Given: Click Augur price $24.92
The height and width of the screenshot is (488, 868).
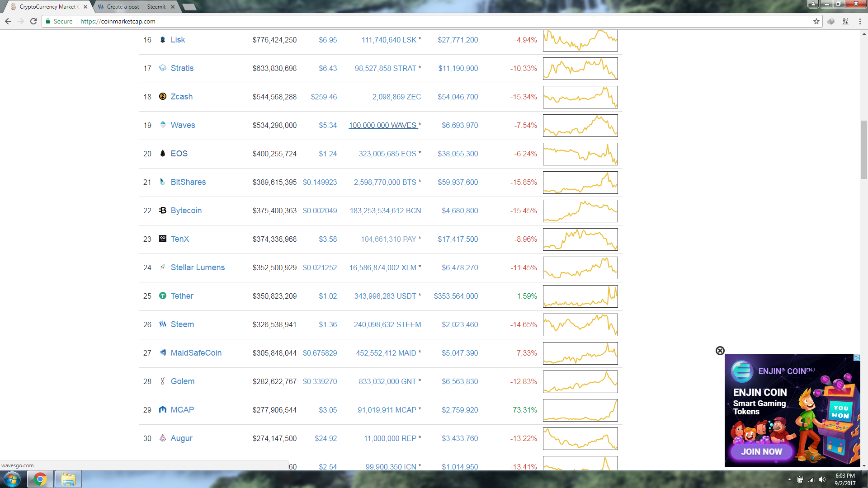Looking at the screenshot, I should click(326, 438).
